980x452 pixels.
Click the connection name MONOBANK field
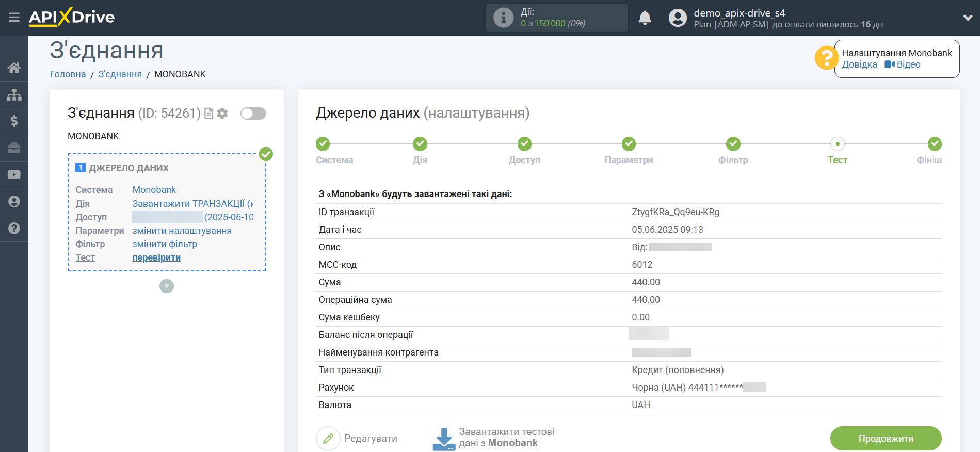click(x=167, y=136)
